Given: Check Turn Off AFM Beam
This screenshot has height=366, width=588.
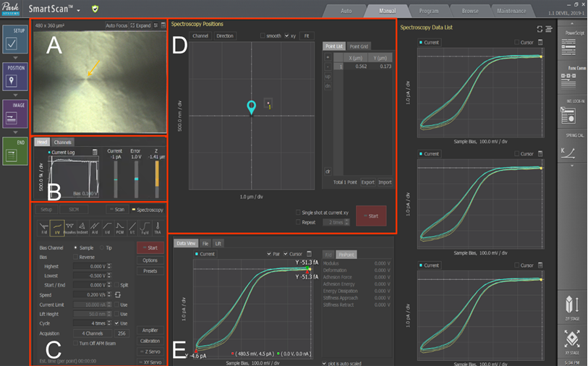Looking at the screenshot, I should 76,343.
